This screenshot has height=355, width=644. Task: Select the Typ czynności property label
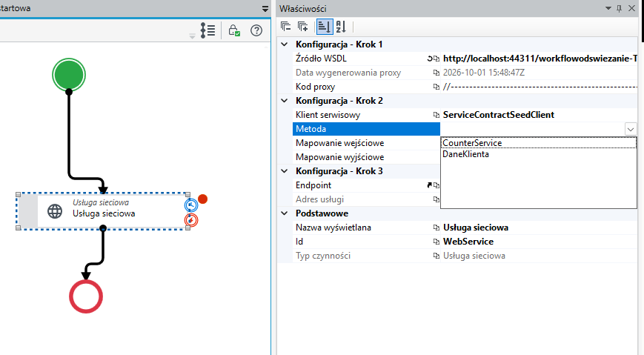[323, 256]
